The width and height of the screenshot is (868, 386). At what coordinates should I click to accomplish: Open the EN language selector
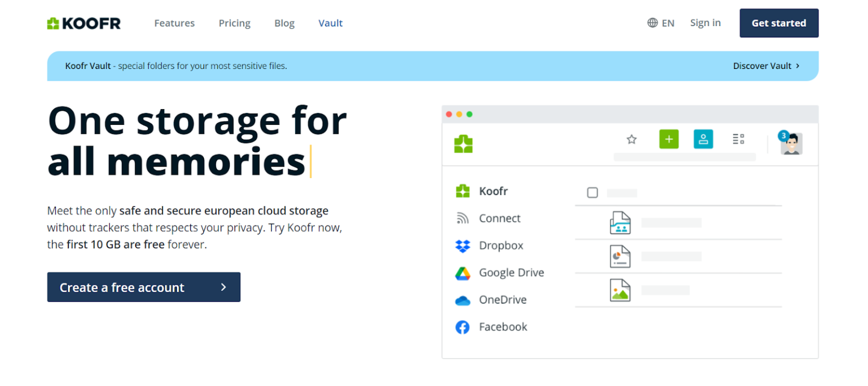(661, 23)
